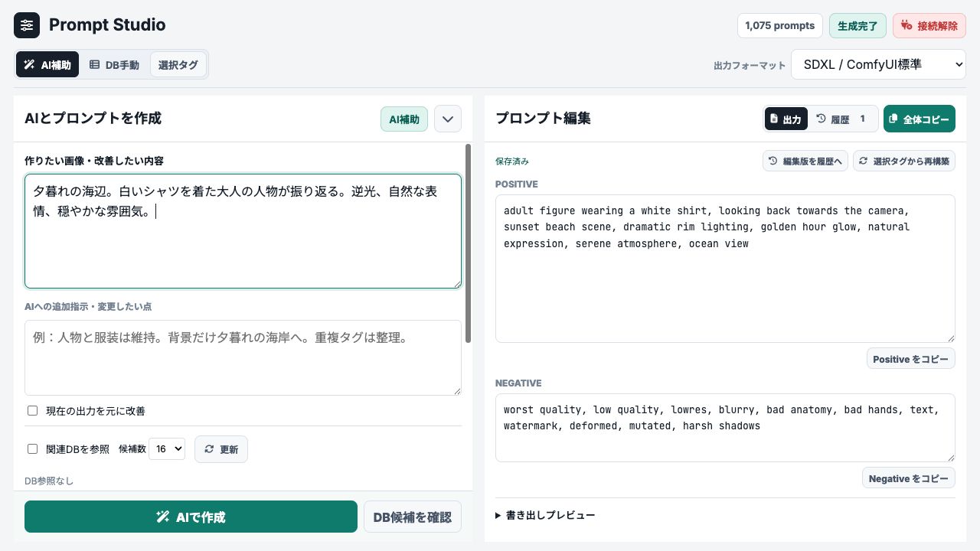This screenshot has height=551, width=980.
Task: Open the 出力フォーマット dropdown
Action: [x=878, y=65]
